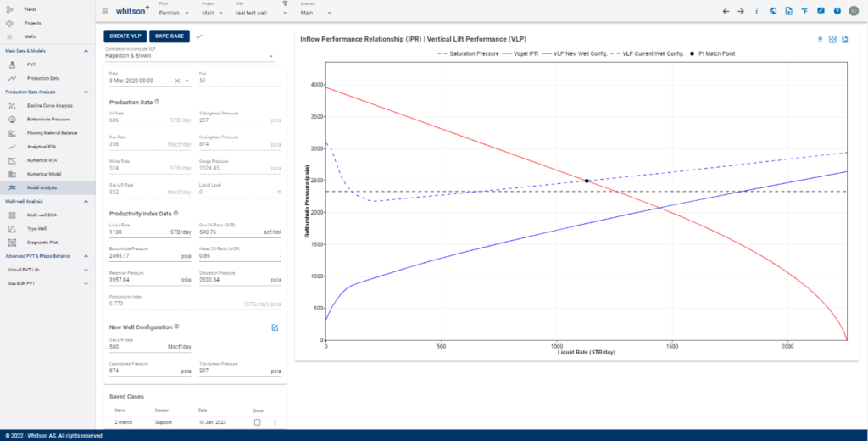Collapse the Advanced PVT & Phase Behavior section
The width and height of the screenshot is (868, 441).
pos(86,256)
